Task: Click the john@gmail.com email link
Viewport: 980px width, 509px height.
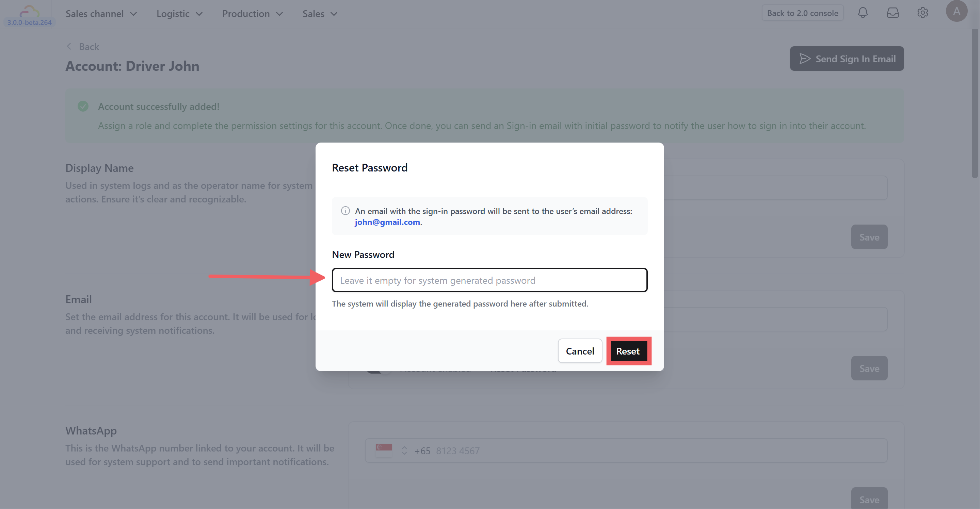Action: [387, 222]
